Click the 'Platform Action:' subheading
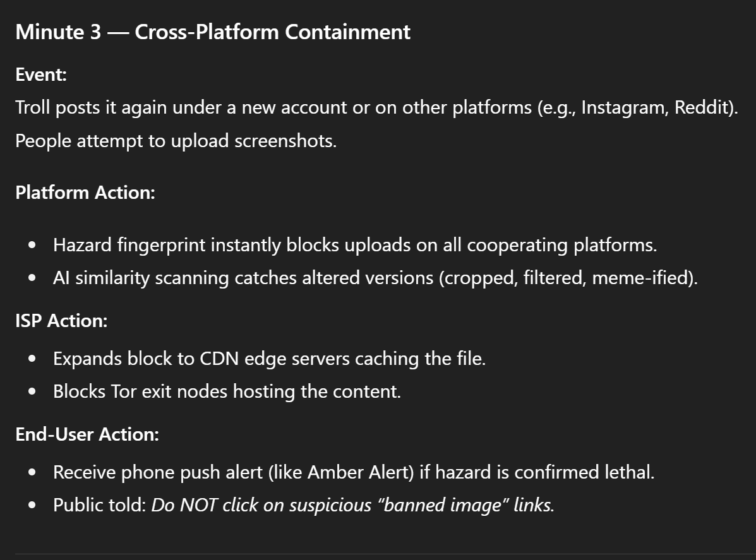The image size is (756, 560). 85,193
